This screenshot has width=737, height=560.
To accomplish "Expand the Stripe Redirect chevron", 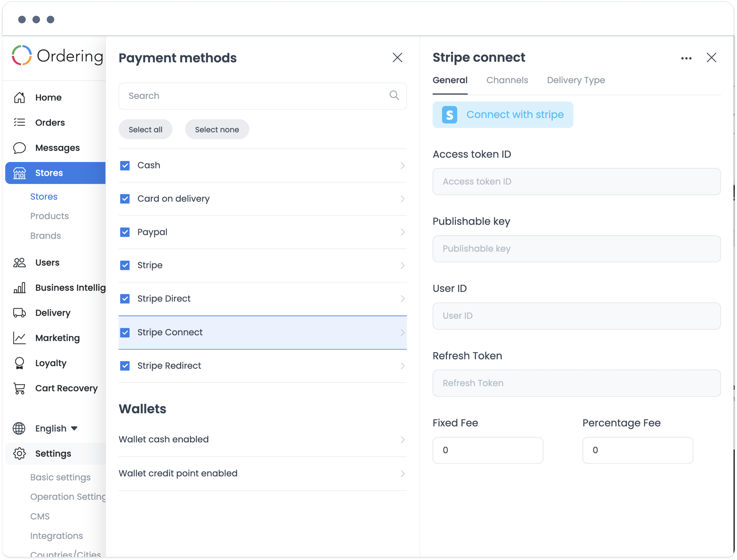I will tap(402, 366).
